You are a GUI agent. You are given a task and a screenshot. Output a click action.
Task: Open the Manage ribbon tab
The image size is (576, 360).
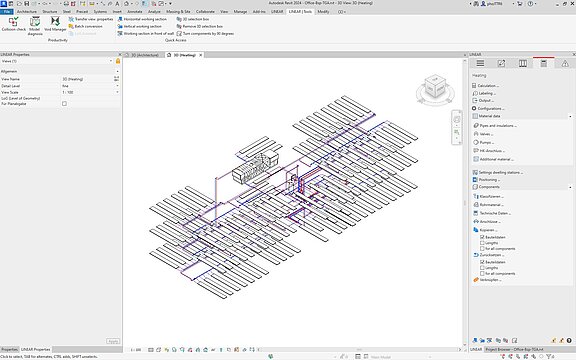(x=240, y=12)
